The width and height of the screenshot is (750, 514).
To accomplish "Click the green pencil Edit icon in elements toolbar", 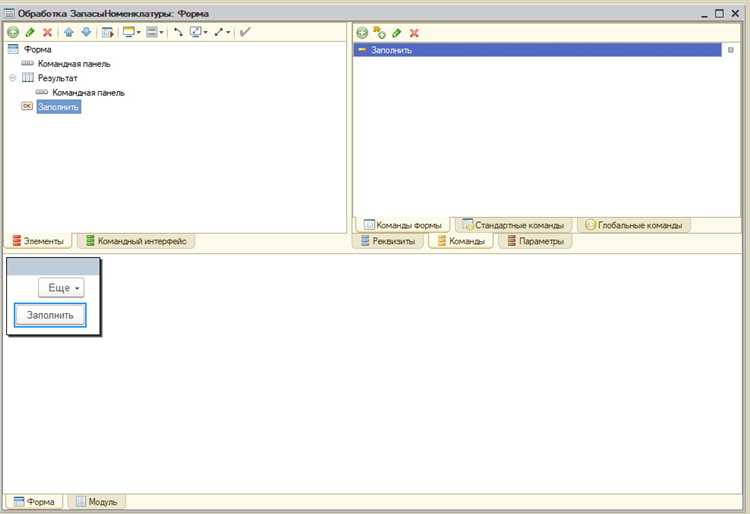I will [30, 33].
